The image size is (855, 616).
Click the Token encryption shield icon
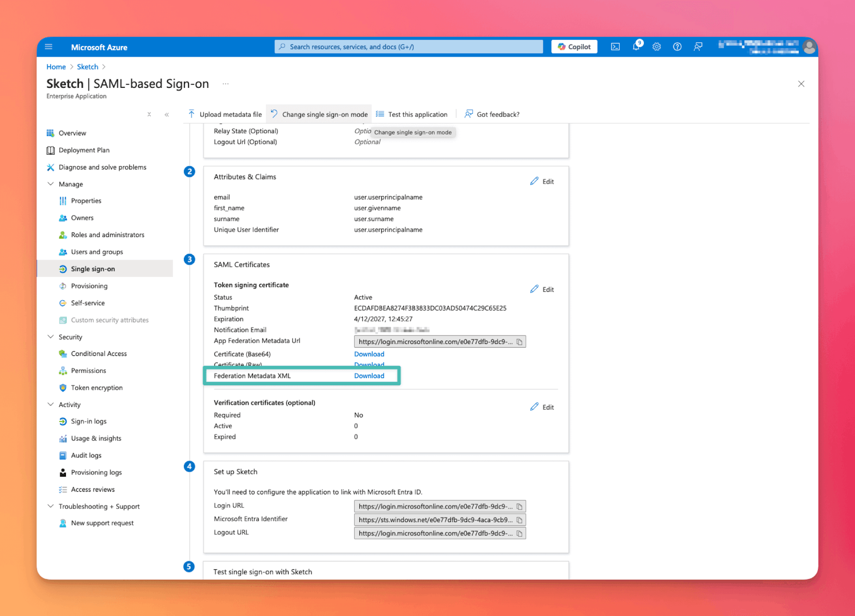coord(63,388)
